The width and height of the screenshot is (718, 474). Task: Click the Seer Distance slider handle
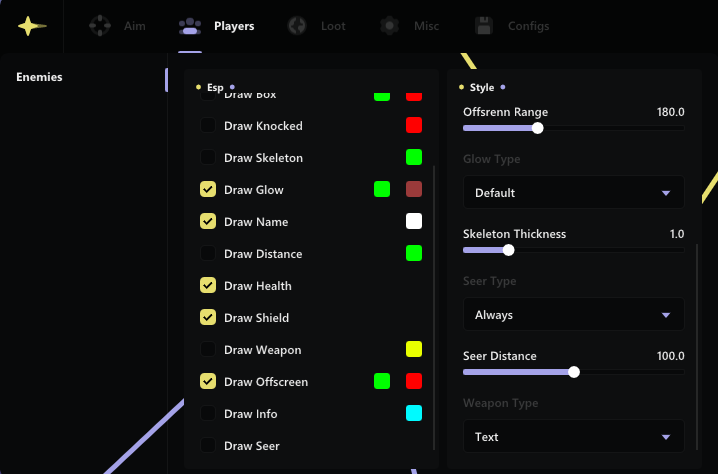tap(574, 372)
